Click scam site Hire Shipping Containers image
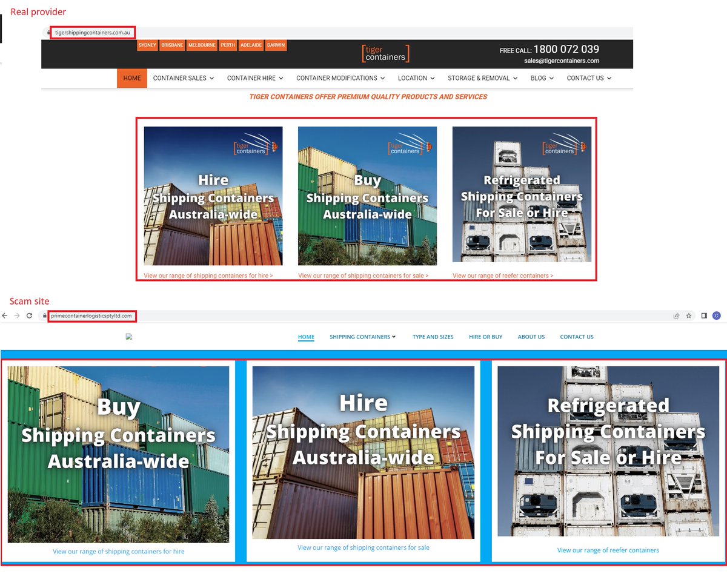 pyautogui.click(x=363, y=452)
